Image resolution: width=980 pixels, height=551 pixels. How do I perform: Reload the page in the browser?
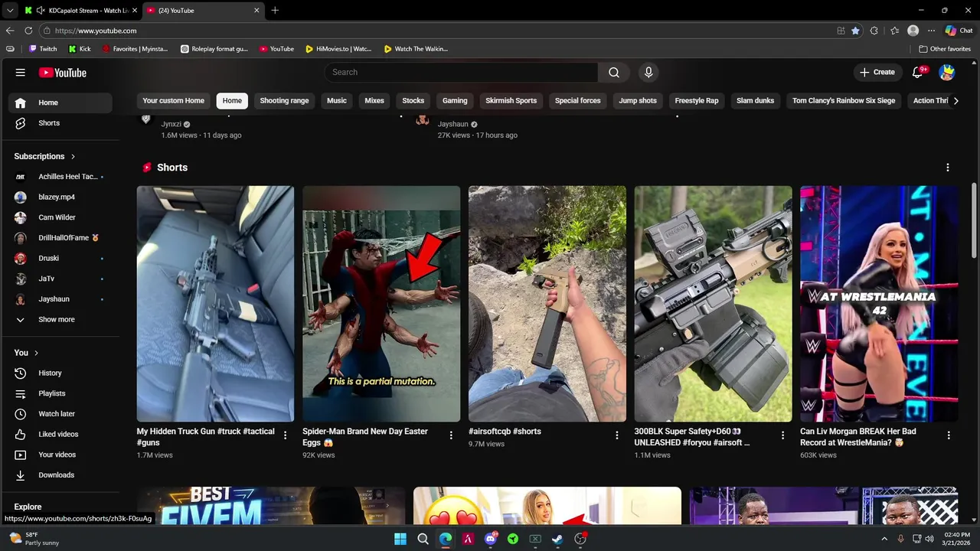click(28, 31)
